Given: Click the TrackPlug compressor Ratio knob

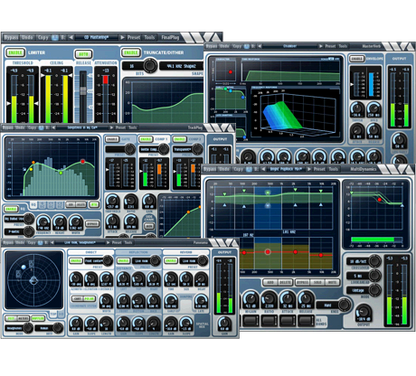Looking at the screenshot, I should pos(130,202).
